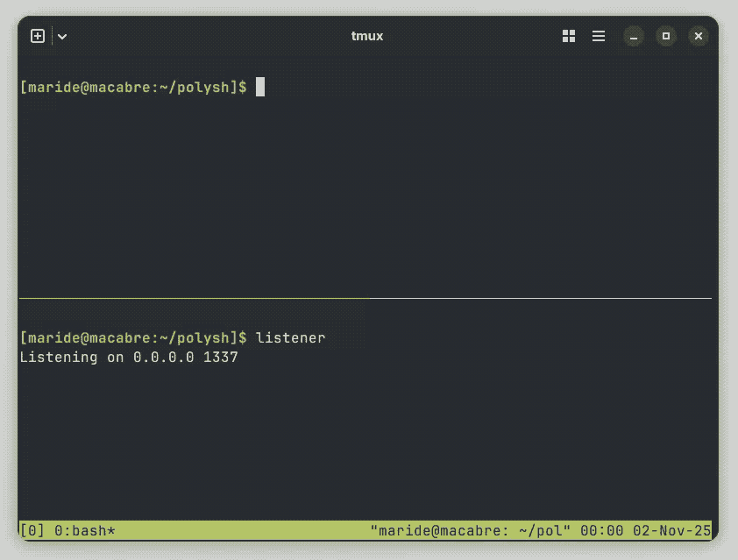Click the bottom pane shell prompt

[132, 337]
